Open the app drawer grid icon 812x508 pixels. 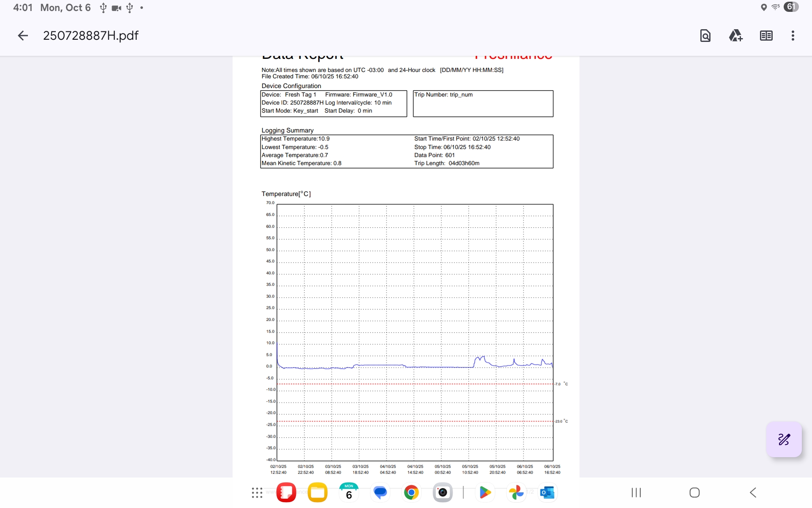257,492
